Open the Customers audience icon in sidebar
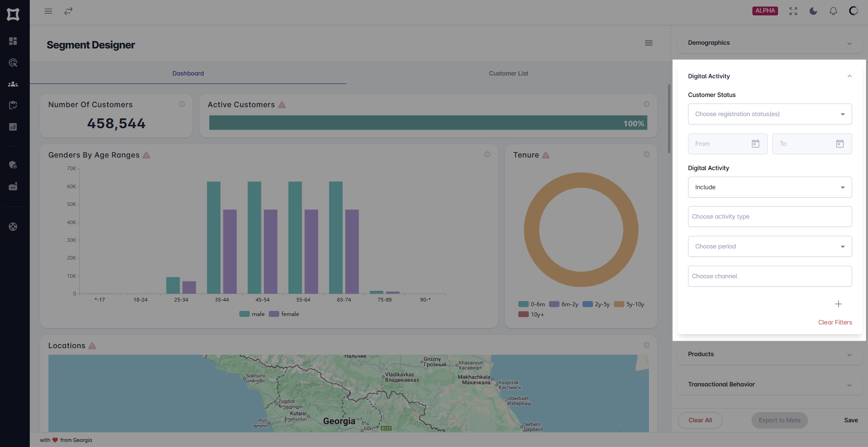Viewport: 868px width, 447px height. click(x=13, y=84)
